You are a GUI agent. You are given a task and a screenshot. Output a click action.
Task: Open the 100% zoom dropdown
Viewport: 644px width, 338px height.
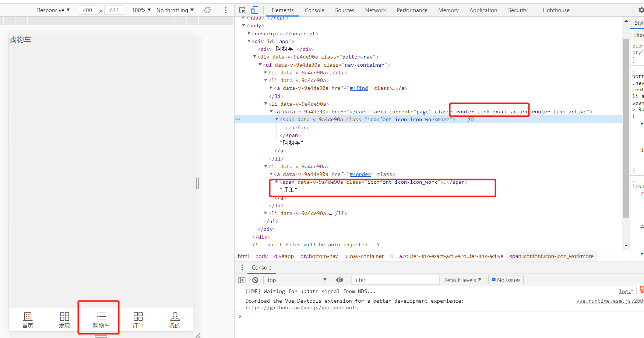click(x=141, y=10)
